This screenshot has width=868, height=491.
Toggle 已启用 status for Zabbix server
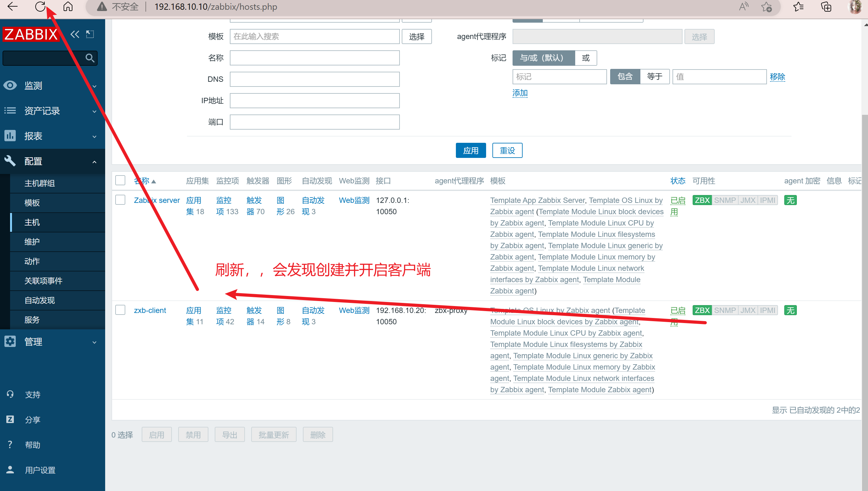[x=678, y=206]
